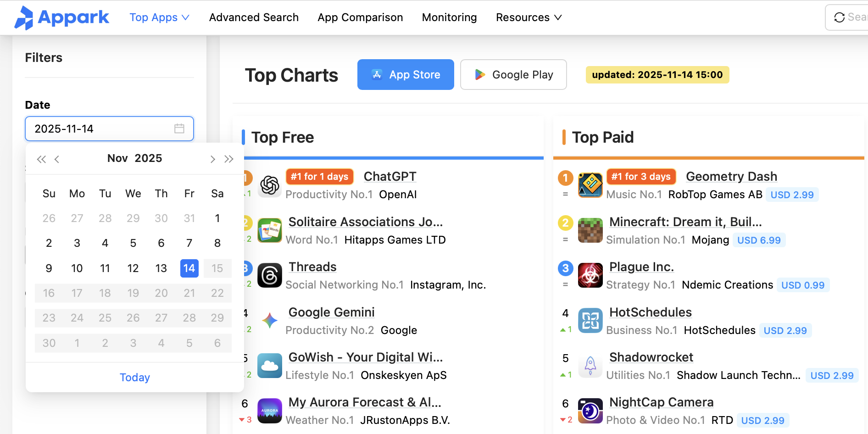Click Today link in date picker
The height and width of the screenshot is (434, 868).
pyautogui.click(x=135, y=378)
